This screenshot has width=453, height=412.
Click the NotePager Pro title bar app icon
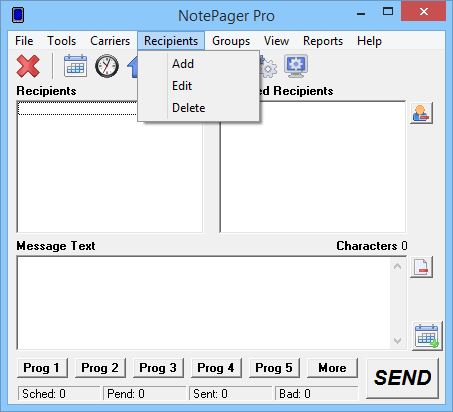(18, 15)
